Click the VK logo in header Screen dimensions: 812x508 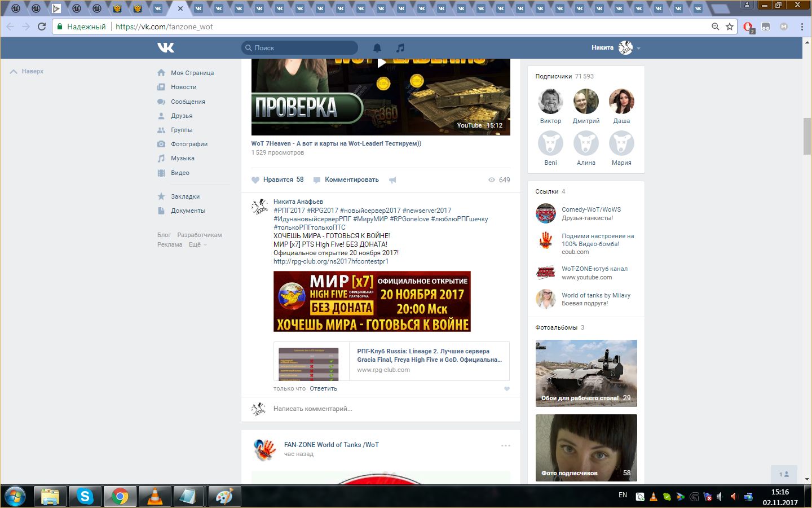(x=165, y=47)
